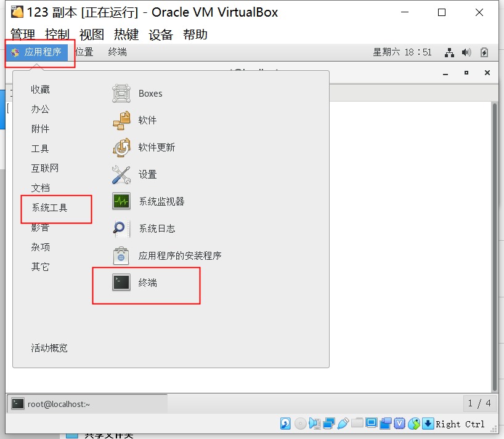Viewport: 504px width, 439px height.
Task: Open the VirtualBox 设备 menu
Action: 161,34
